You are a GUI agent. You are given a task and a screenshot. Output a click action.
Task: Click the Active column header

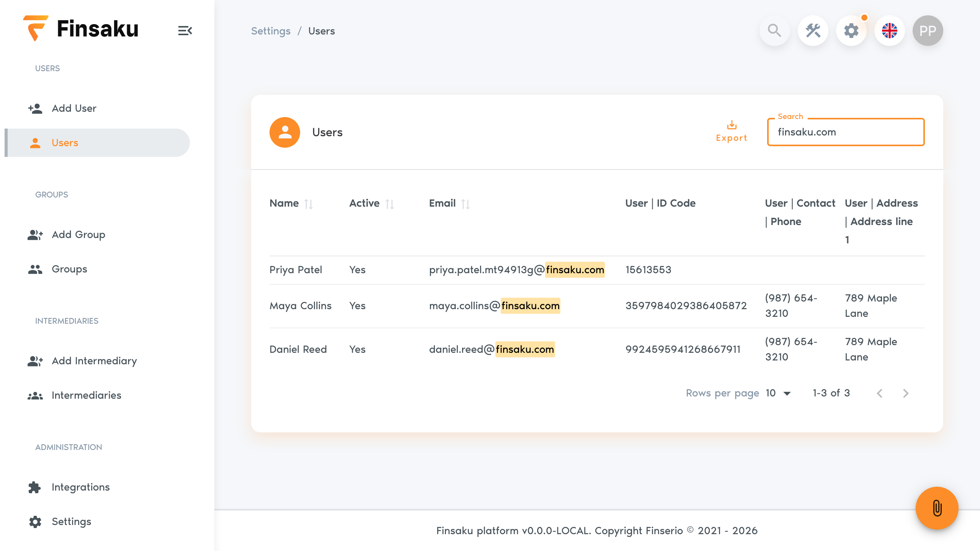pos(364,203)
